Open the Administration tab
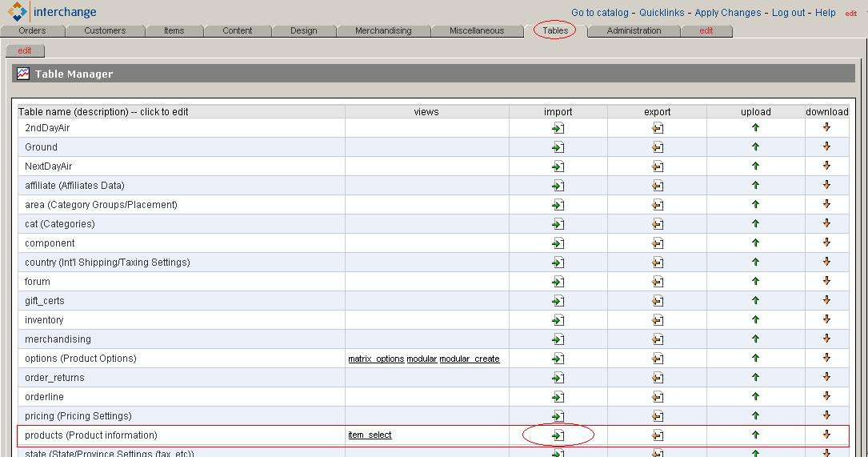Image resolution: width=868 pixels, height=457 pixels. coord(634,31)
